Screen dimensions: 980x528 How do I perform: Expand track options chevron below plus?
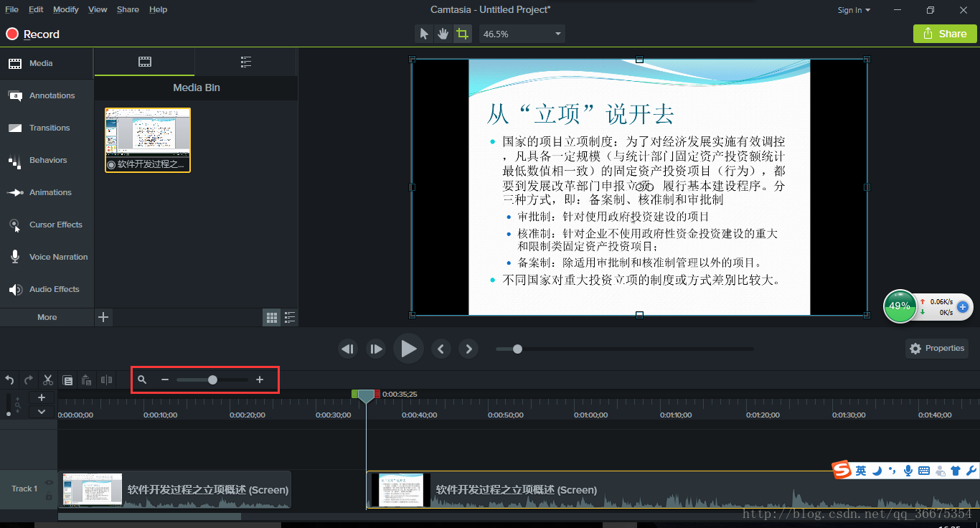[42, 412]
